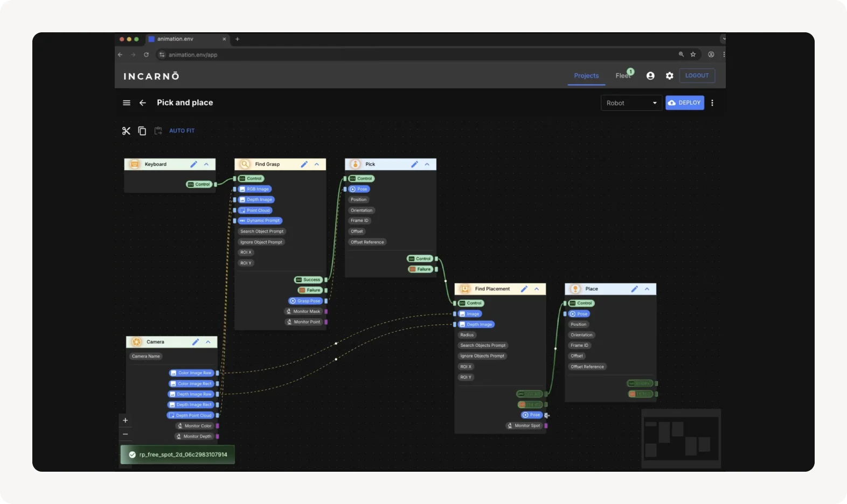The image size is (847, 504).
Task: Click the copy icon in the canvas toolbar
Action: pos(142,131)
